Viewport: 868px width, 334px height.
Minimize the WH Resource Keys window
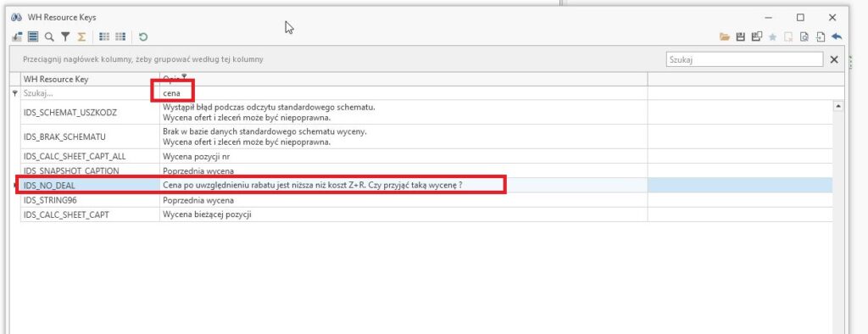pos(768,17)
